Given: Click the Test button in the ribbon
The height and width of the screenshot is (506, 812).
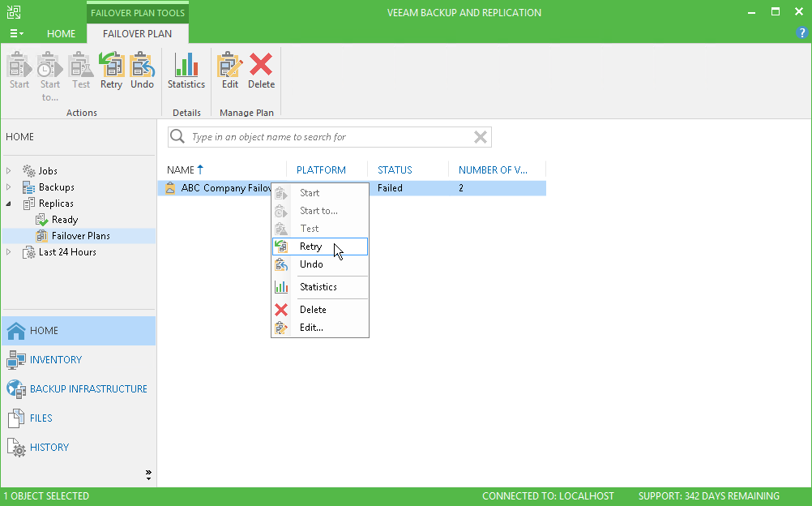Looking at the screenshot, I should click(81, 71).
